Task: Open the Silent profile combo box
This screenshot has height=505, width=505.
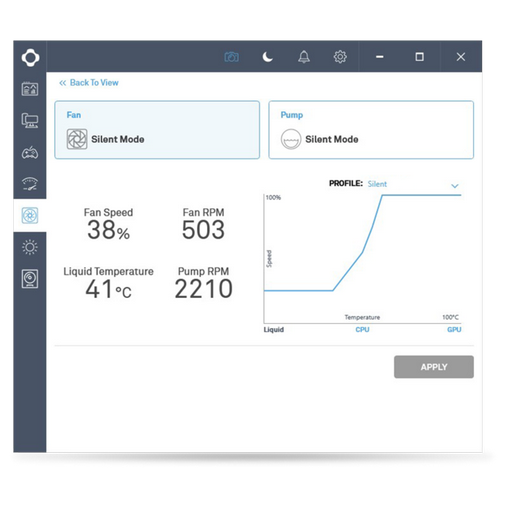Action: [x=413, y=184]
